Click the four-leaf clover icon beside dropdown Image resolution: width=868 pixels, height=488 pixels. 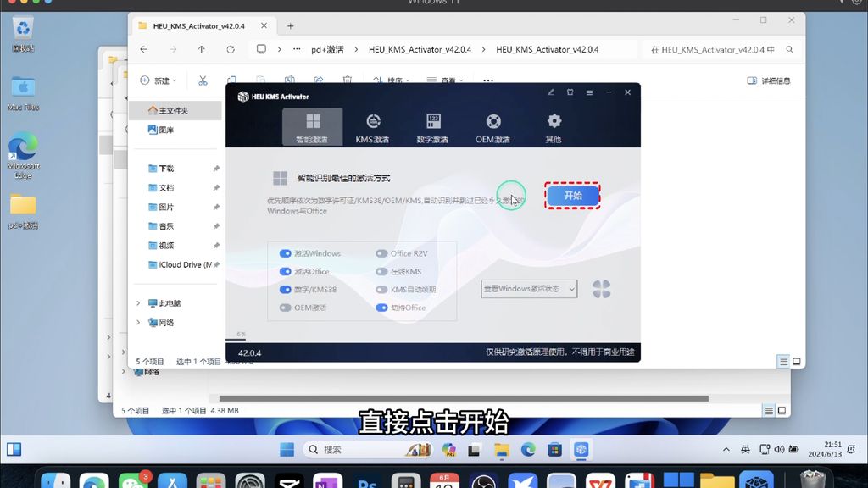click(601, 289)
